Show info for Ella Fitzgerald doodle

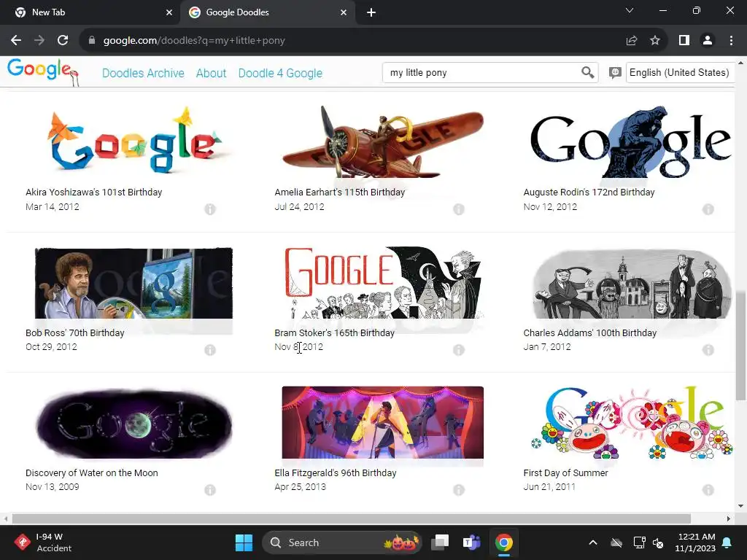[459, 490]
